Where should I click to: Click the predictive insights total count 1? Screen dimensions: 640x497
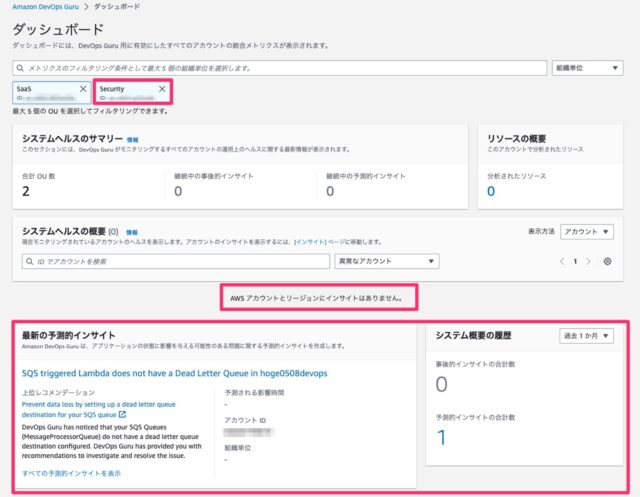tap(441, 437)
